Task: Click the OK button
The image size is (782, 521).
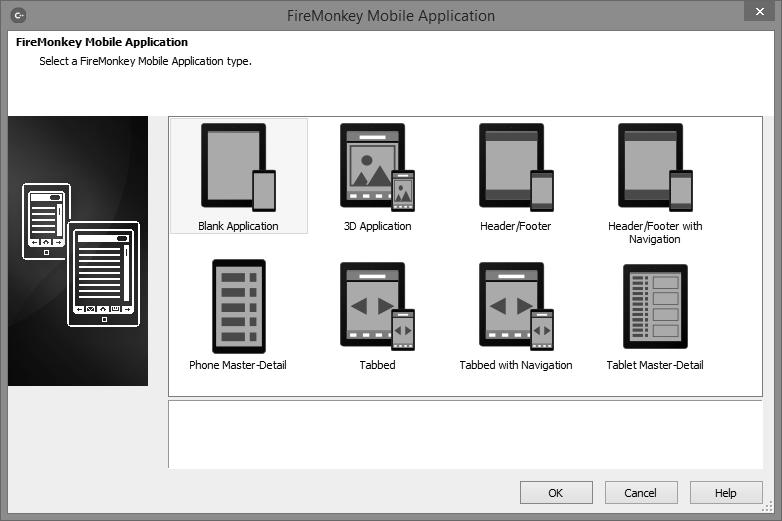Action: (x=556, y=493)
